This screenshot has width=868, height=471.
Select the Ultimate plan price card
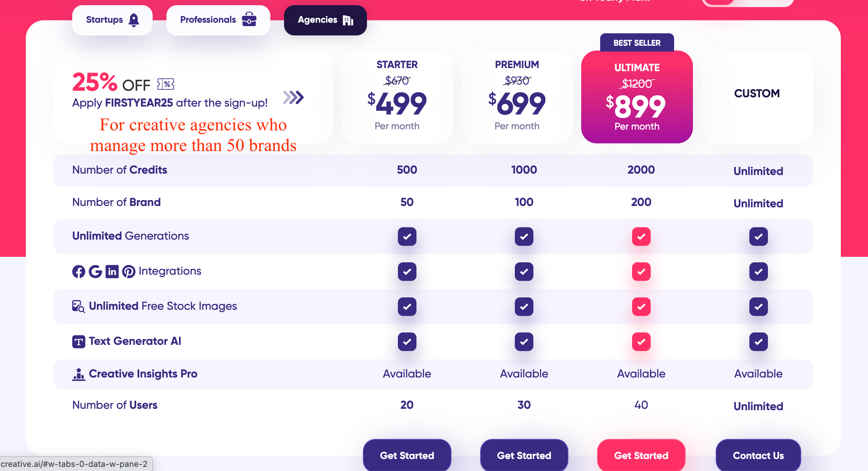point(637,97)
